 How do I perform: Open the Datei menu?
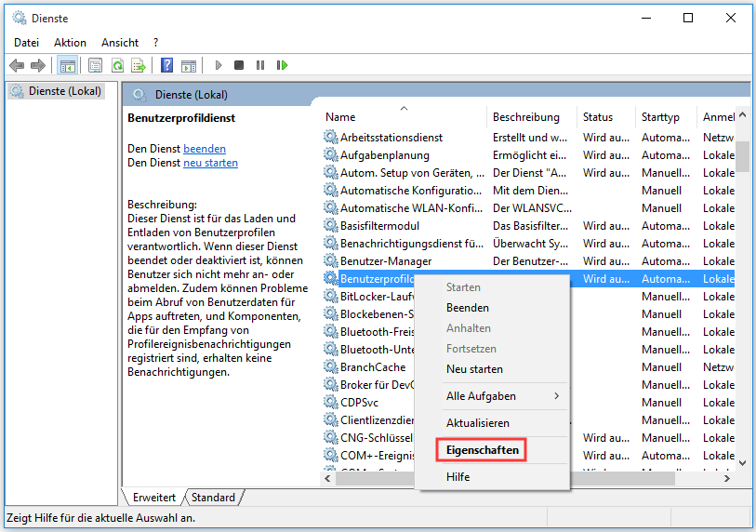click(27, 43)
